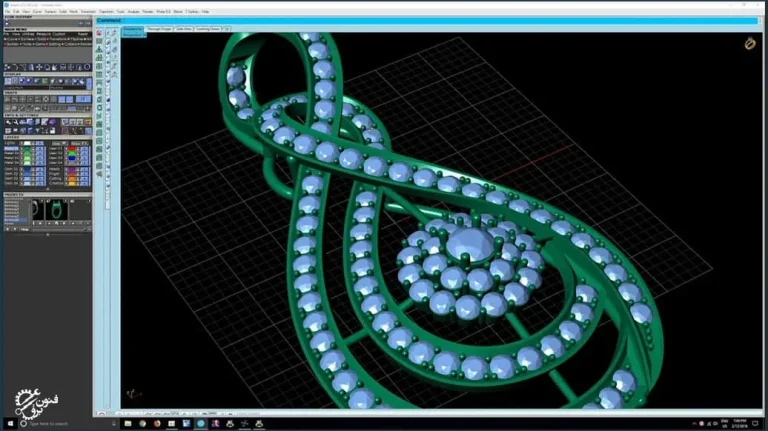This screenshot has height=431, width=768.
Task: Select the highlighted entry in the Projects list
Action: pyautogui.click(x=16, y=220)
